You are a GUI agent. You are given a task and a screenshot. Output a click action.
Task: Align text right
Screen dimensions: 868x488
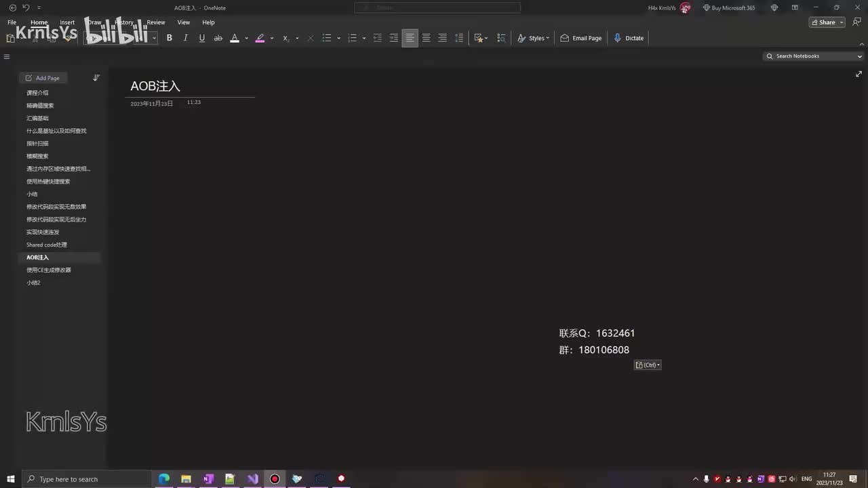pyautogui.click(x=442, y=38)
